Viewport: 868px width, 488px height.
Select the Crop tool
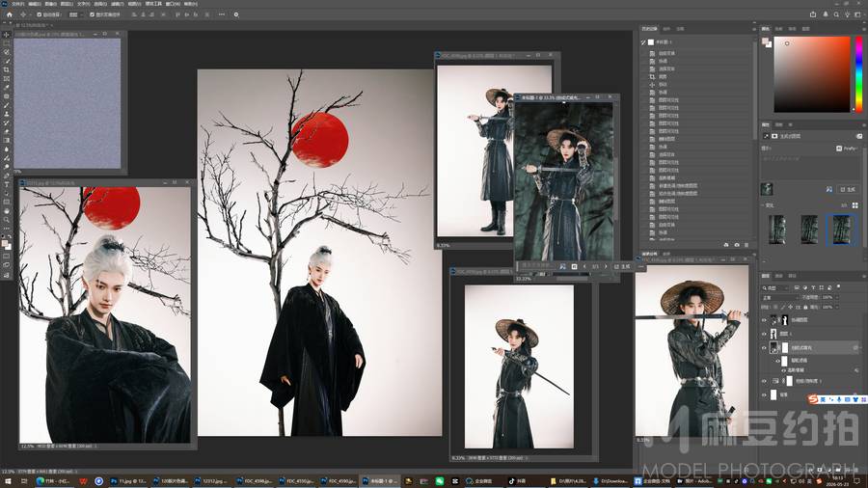click(7, 70)
